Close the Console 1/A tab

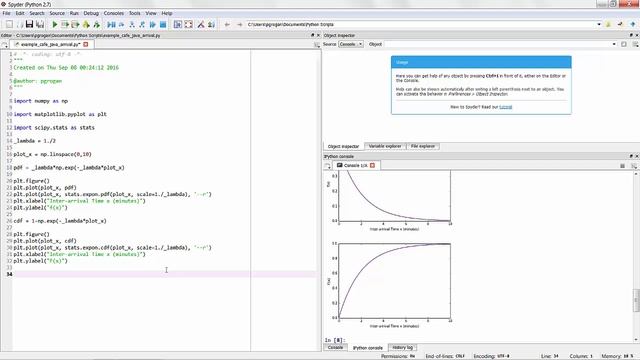click(372, 165)
